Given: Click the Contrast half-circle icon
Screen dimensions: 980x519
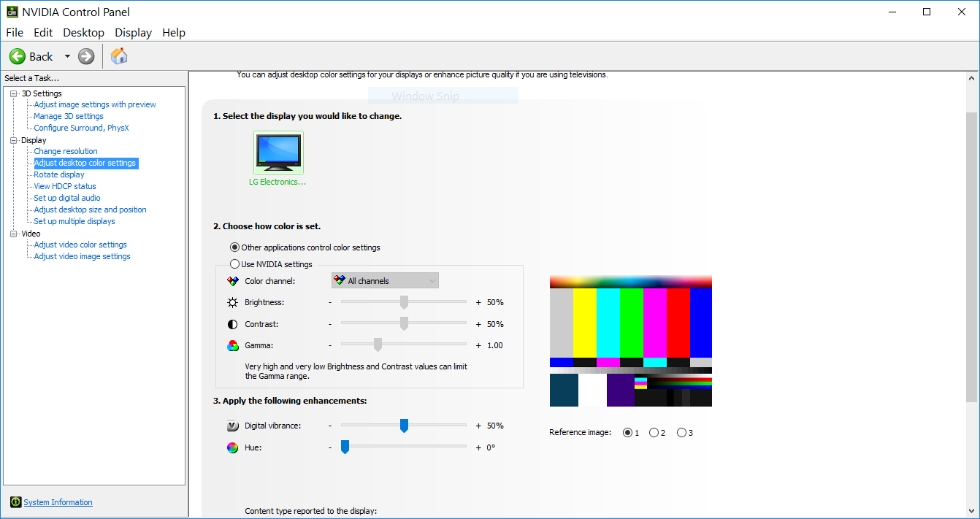Looking at the screenshot, I should [x=233, y=324].
